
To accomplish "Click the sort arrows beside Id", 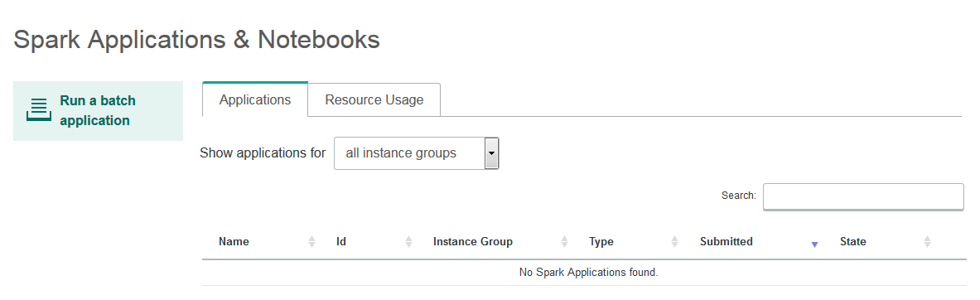I will pos(408,242).
